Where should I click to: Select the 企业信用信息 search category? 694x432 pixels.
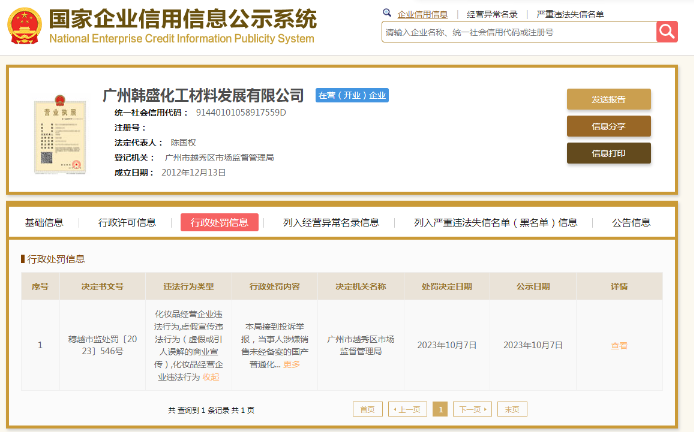[422, 15]
